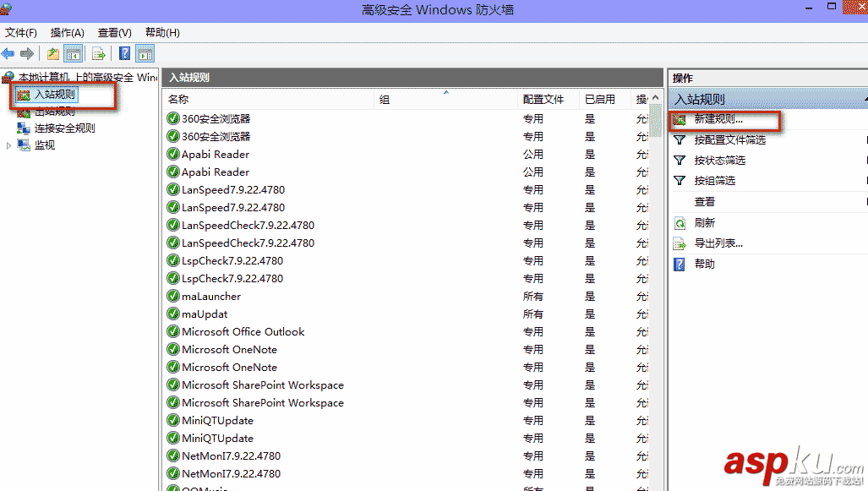Click the rules list scrollbar up arrow
This screenshot has height=491, width=868.
655,98
